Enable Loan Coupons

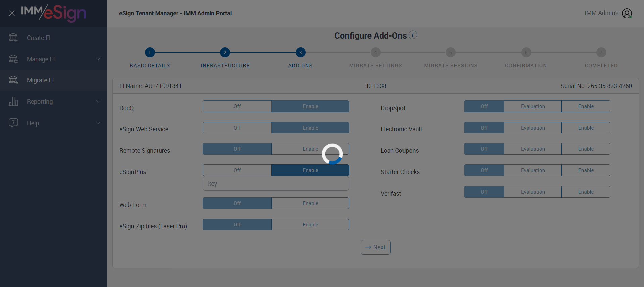(586, 149)
